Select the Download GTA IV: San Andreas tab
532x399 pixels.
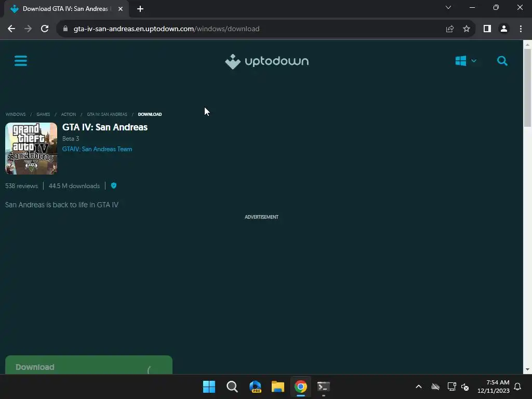(x=66, y=9)
